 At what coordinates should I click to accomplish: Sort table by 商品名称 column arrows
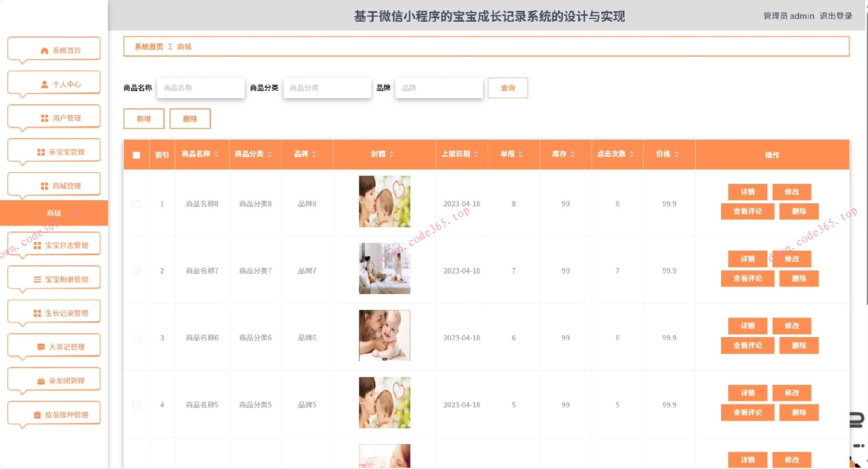[217, 154]
